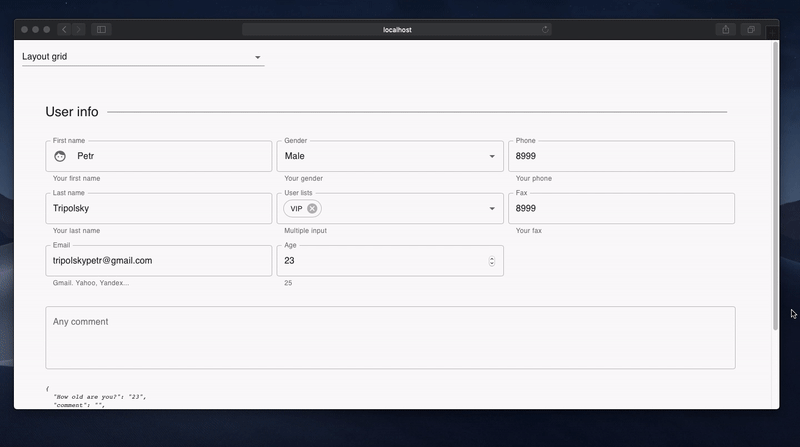Click the 'Your phone' helper text
This screenshot has width=800, height=447.
[534, 179]
